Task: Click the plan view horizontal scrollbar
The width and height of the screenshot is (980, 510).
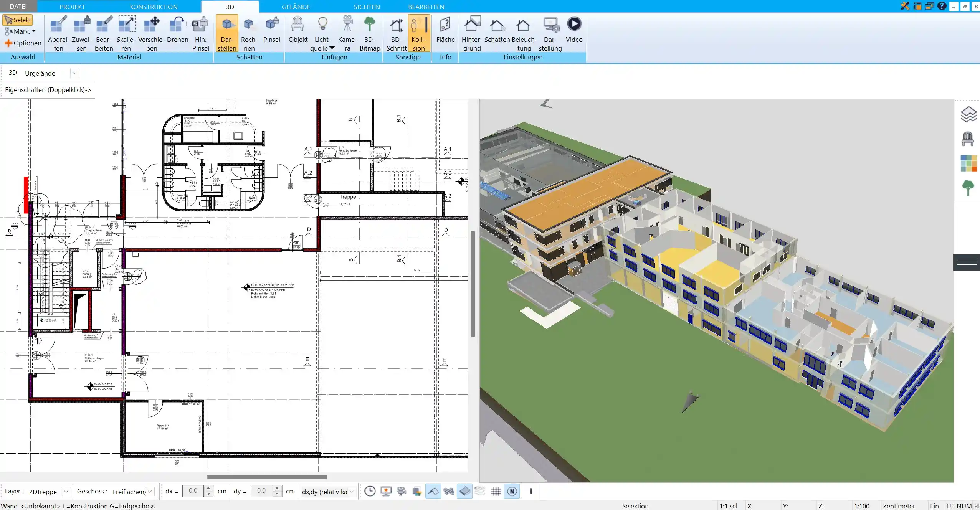Action: (267, 477)
